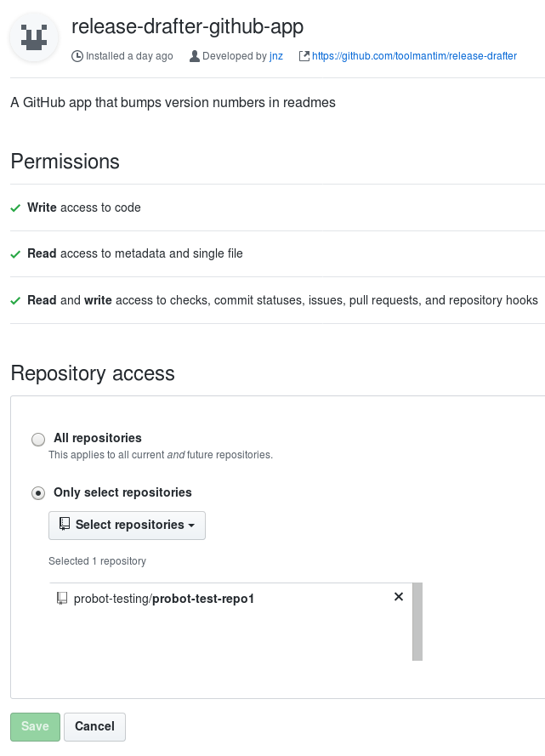The width and height of the screenshot is (545, 756).
Task: Click the checkmark for Read and write access
Action: pos(15,300)
